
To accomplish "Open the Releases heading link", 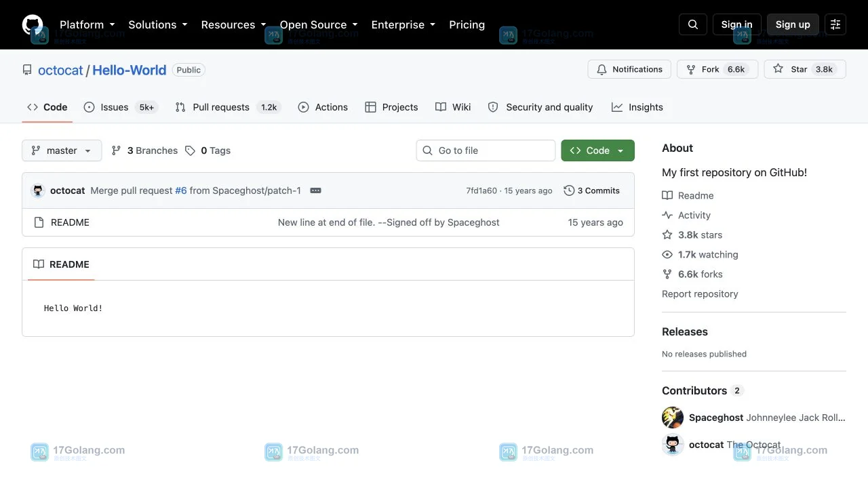I will pyautogui.click(x=685, y=331).
